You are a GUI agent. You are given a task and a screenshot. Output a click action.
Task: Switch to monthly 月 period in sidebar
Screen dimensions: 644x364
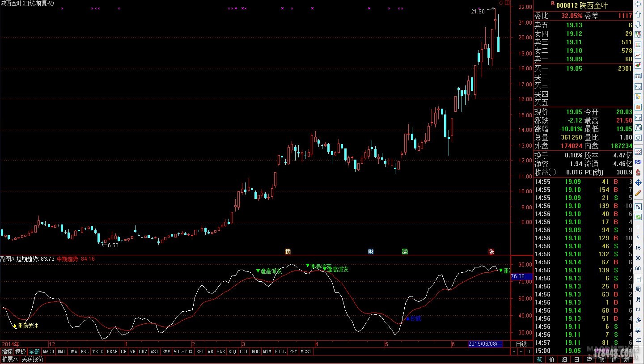click(x=638, y=300)
